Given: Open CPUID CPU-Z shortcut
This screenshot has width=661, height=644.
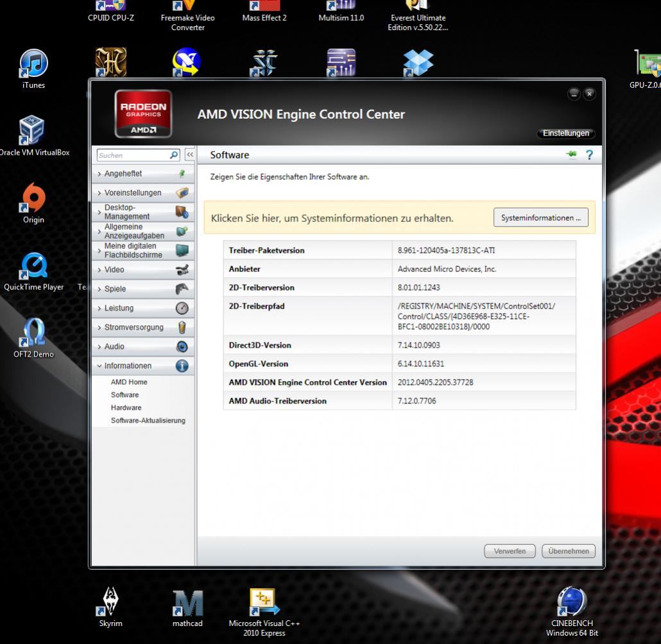Looking at the screenshot, I should (x=111, y=13).
